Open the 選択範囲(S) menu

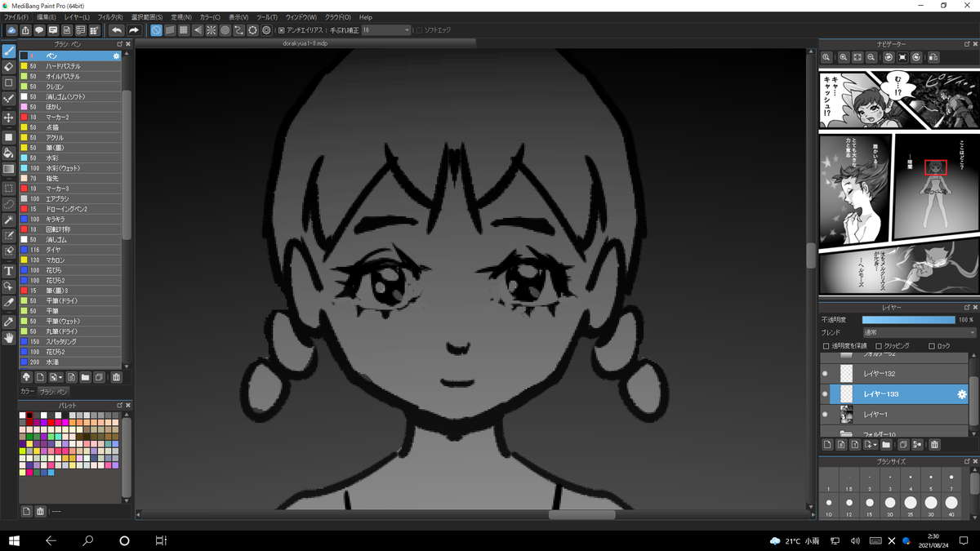[147, 16]
